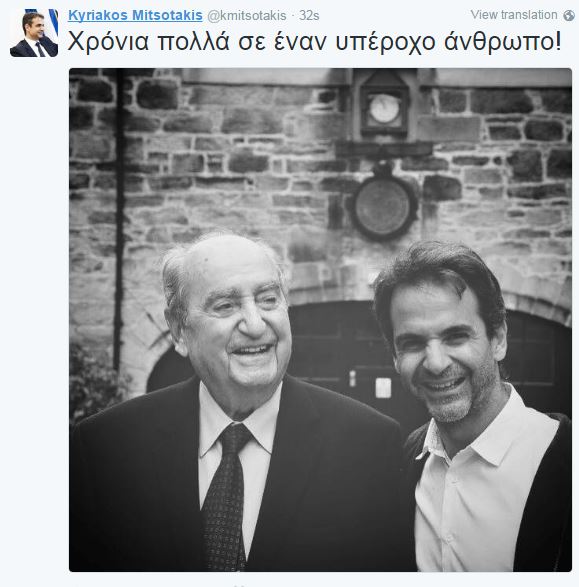Click the 32s tweet timestamp
Screen dimensions: 579x587
coord(309,16)
